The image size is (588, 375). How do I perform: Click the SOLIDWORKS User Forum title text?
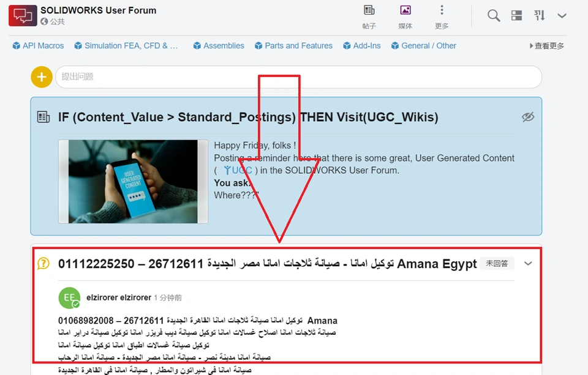pyautogui.click(x=98, y=10)
